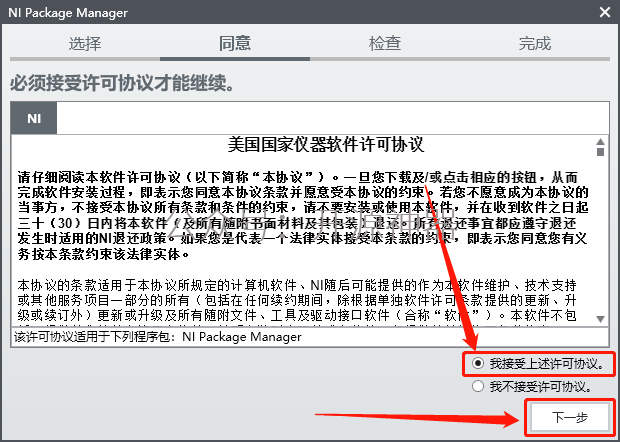Click the license scrollbar down arrow
The image size is (620, 442).
(x=600, y=319)
